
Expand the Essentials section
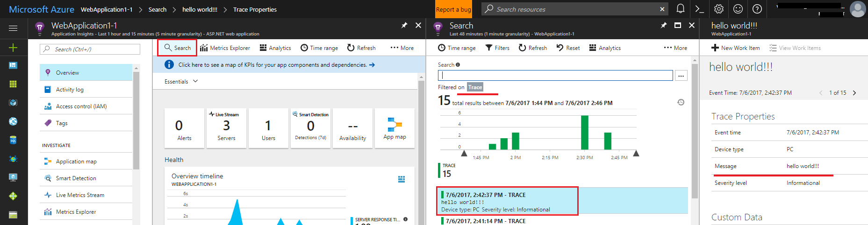click(181, 81)
